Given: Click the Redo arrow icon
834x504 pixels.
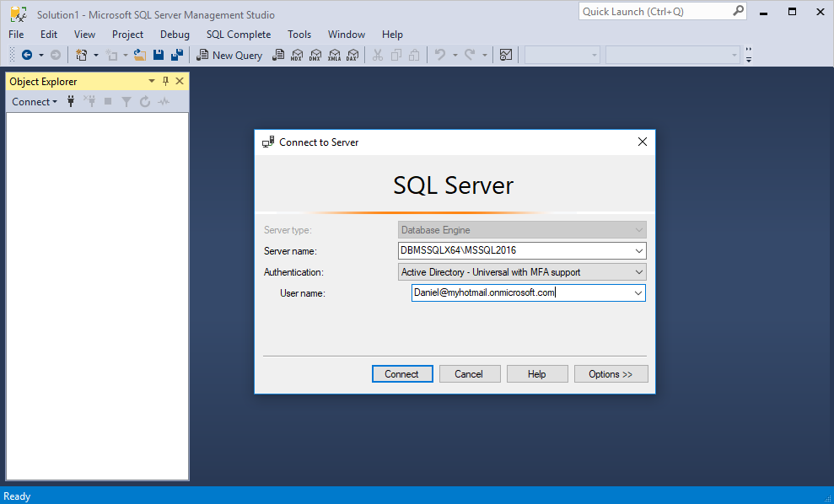Looking at the screenshot, I should tap(470, 55).
